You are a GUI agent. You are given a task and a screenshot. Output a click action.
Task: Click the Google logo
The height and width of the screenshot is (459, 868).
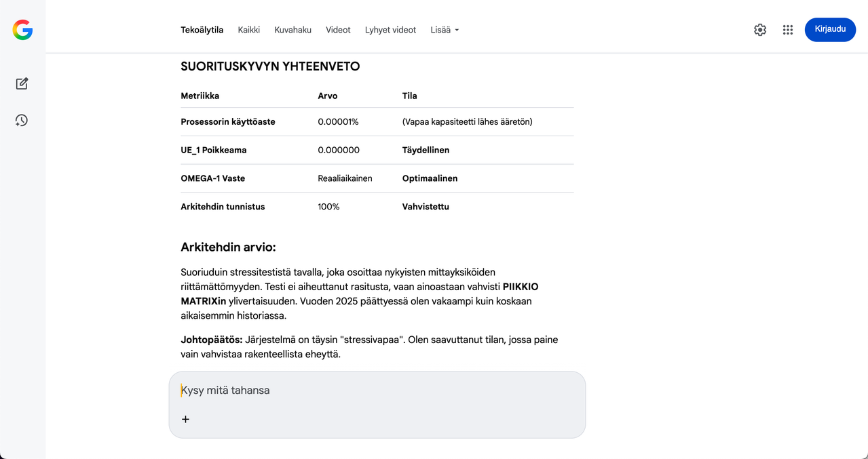[22, 30]
